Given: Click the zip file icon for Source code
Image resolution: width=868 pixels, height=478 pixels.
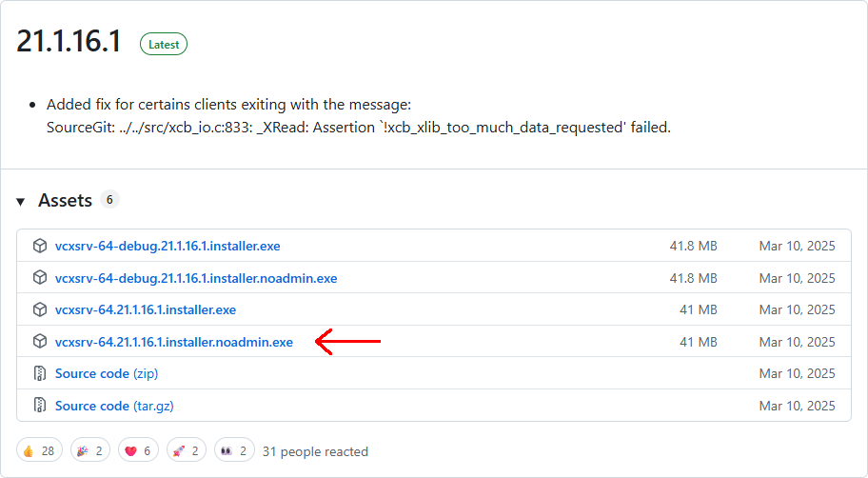Looking at the screenshot, I should click(40, 373).
